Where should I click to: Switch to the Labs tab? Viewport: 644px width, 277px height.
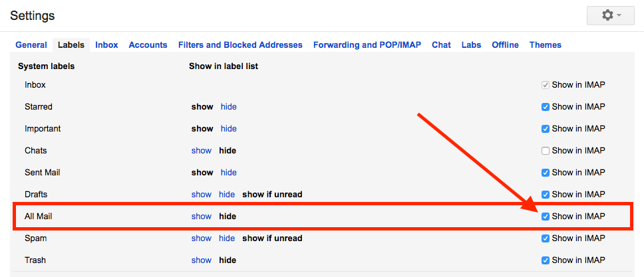pos(471,45)
